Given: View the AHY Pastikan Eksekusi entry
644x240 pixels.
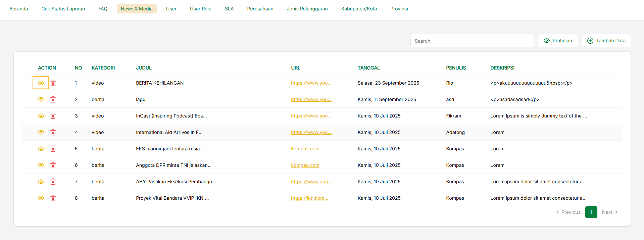Looking at the screenshot, I should (x=41, y=182).
